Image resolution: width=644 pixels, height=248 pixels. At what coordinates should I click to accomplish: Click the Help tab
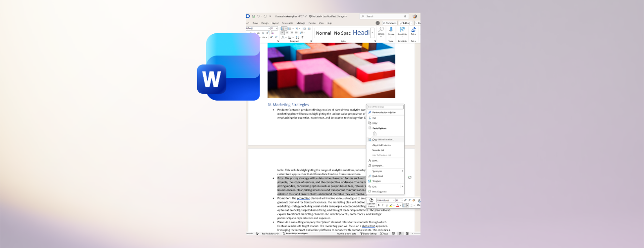[x=329, y=23]
